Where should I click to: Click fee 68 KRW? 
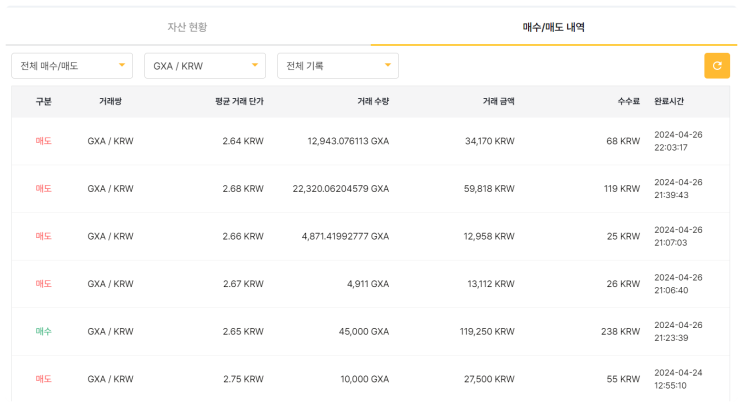[623, 141]
